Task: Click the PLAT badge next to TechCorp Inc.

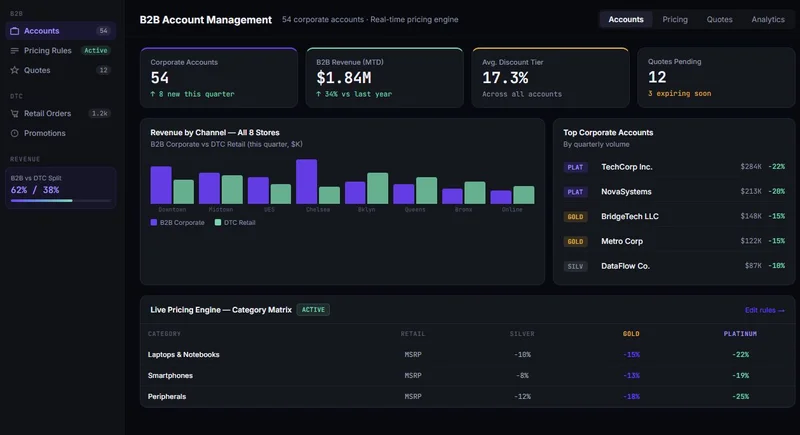Action: point(575,167)
